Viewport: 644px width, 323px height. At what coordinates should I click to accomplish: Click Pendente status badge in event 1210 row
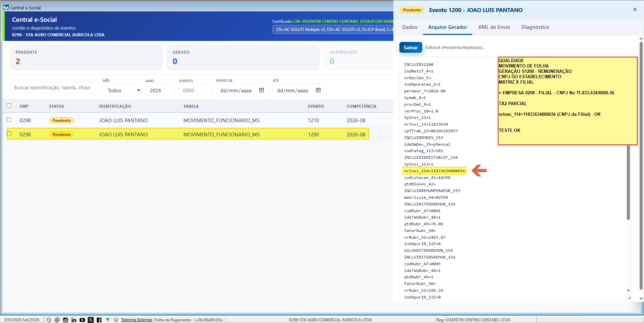coord(61,120)
